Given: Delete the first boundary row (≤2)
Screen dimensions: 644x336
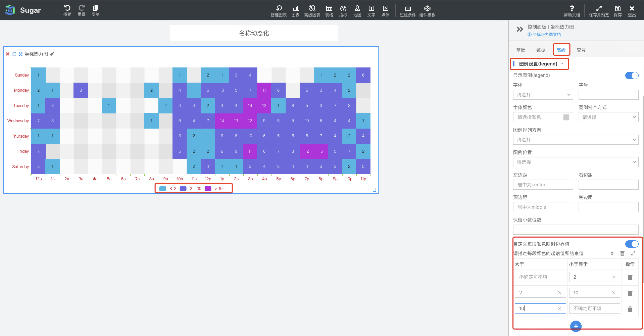Looking at the screenshot, I should [630, 277].
